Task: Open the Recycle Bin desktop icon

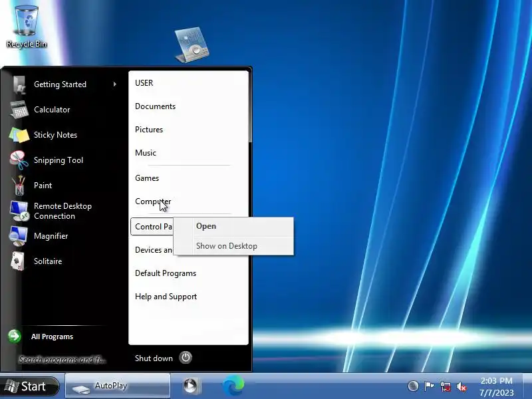Action: pos(27,25)
